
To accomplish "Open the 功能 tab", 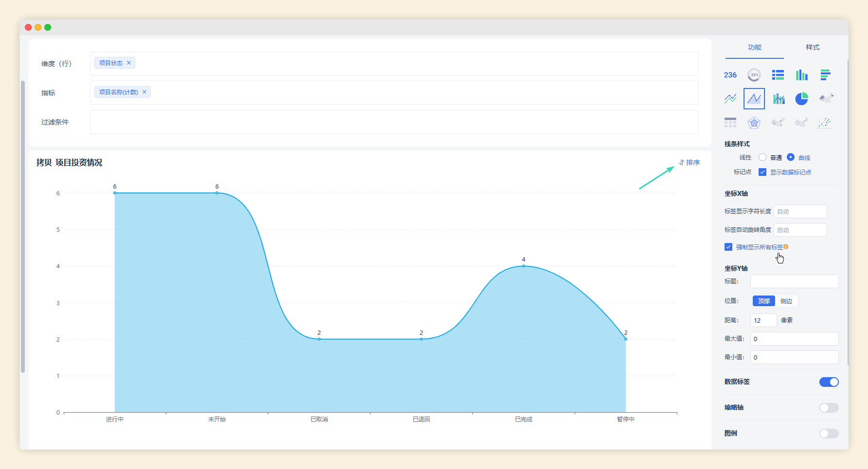I will point(754,47).
